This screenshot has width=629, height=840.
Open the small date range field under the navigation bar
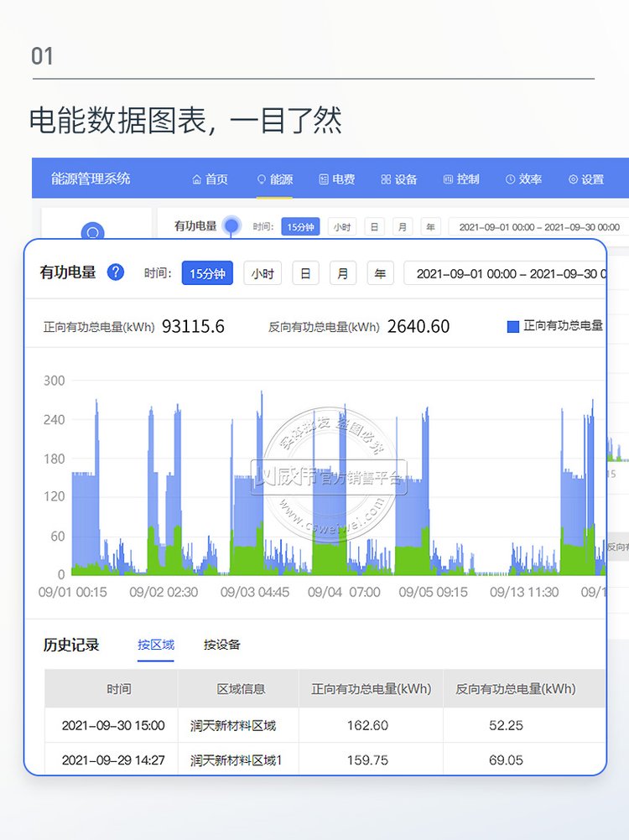pyautogui.click(x=539, y=227)
